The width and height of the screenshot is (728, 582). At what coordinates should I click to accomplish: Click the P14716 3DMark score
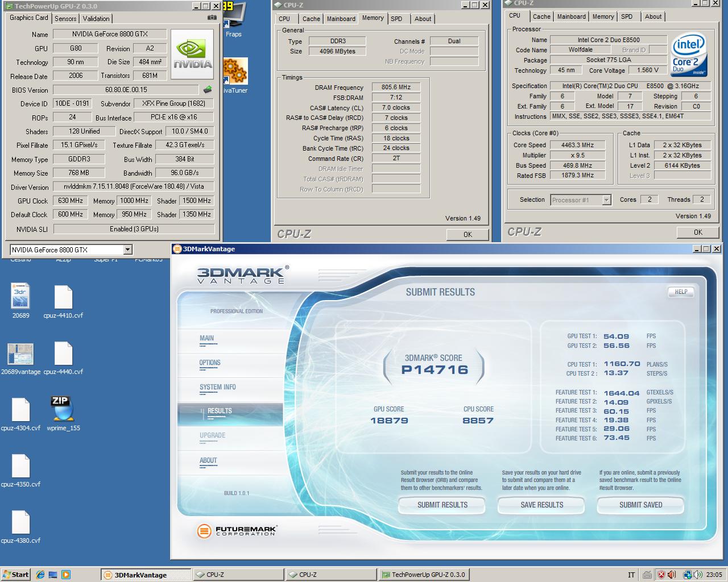pos(435,370)
